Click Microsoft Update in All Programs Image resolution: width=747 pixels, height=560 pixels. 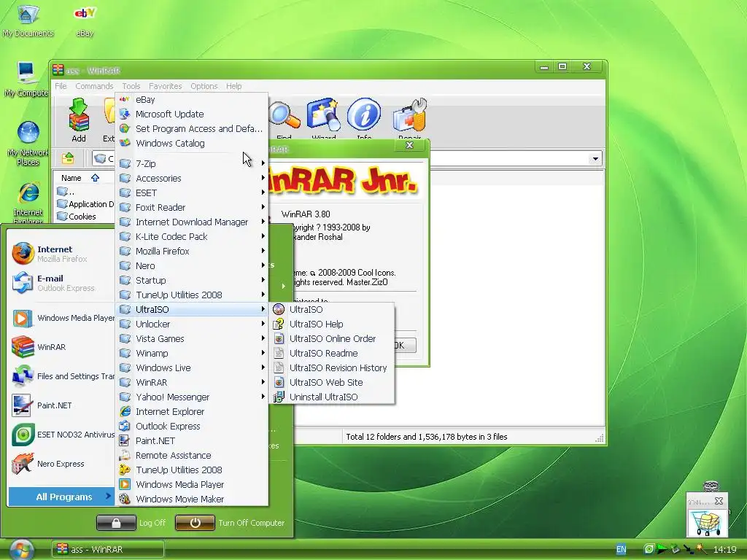pyautogui.click(x=192, y=114)
